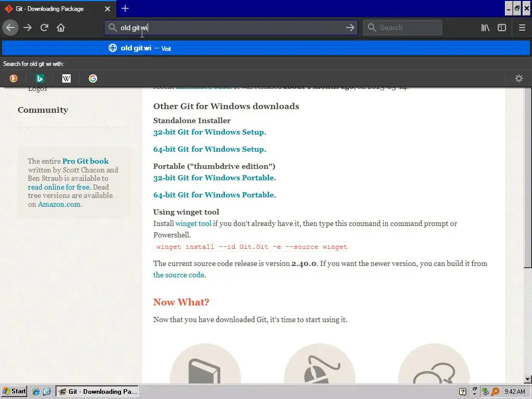Switch to the Git - Downloading Package tab
The width and height of the screenshot is (532, 399).
pos(58,9)
